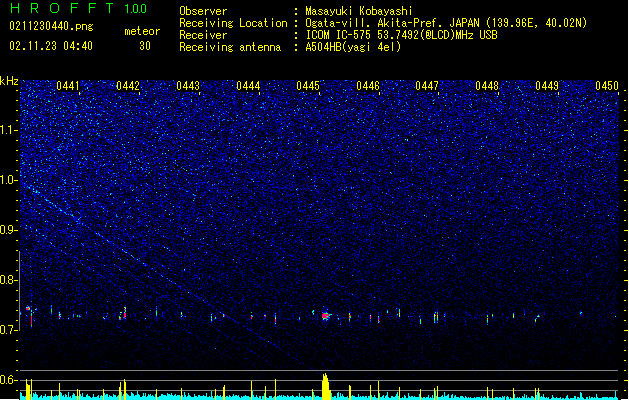Click the 1.0 frequency axis label
Image resolution: width=629 pixels, height=400 pixels.
(x=9, y=180)
